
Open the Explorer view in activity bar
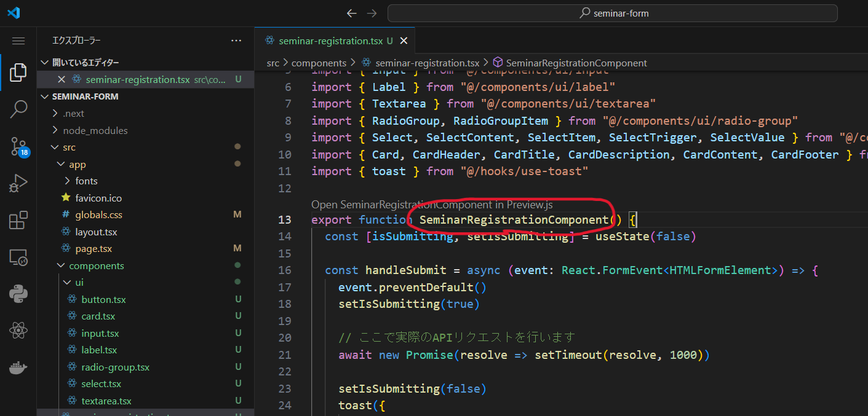18,73
